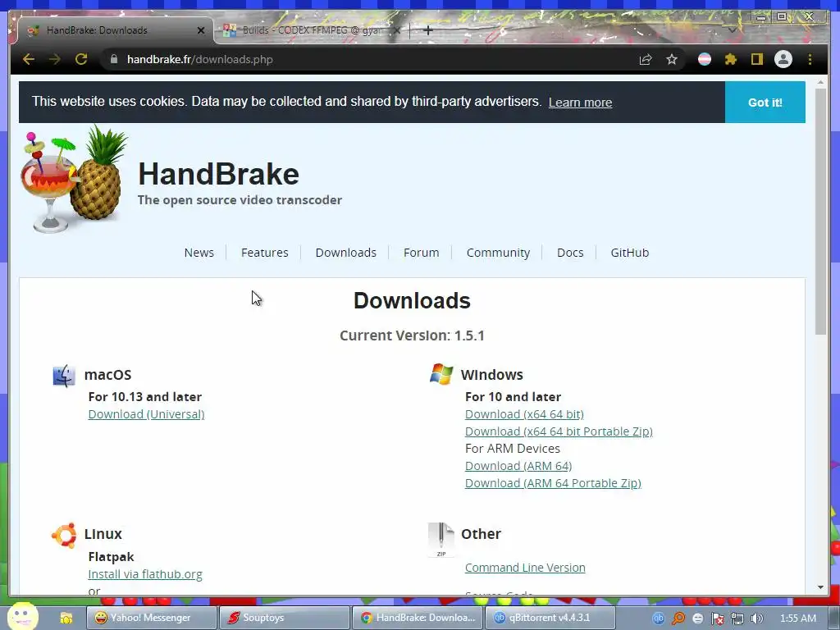The width and height of the screenshot is (840, 630).
Task: Open the Command Line Version link
Action: coord(525,568)
